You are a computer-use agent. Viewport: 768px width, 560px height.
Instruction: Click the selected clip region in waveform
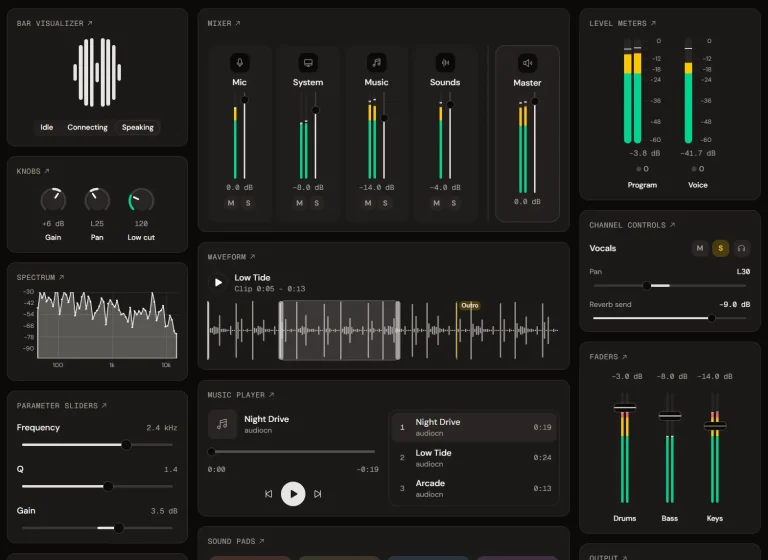tap(339, 330)
